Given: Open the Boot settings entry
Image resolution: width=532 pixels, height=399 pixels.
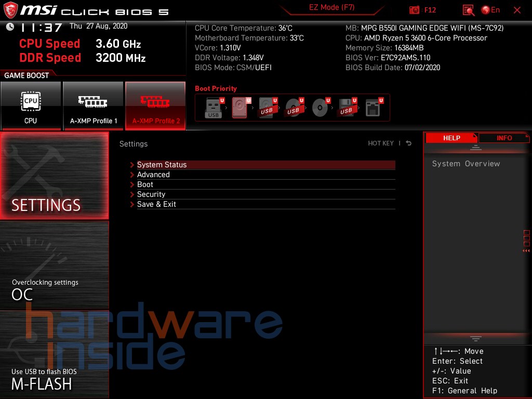Looking at the screenshot, I should coord(266,184).
